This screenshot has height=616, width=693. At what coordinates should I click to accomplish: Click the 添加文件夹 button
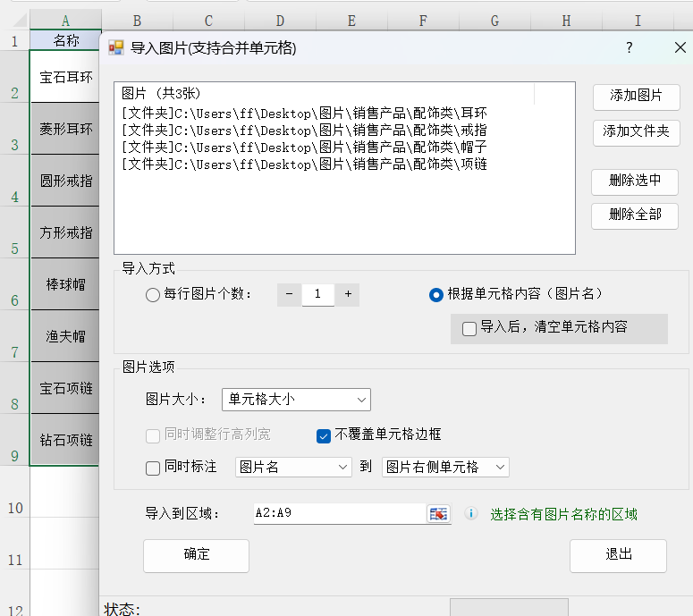636,132
